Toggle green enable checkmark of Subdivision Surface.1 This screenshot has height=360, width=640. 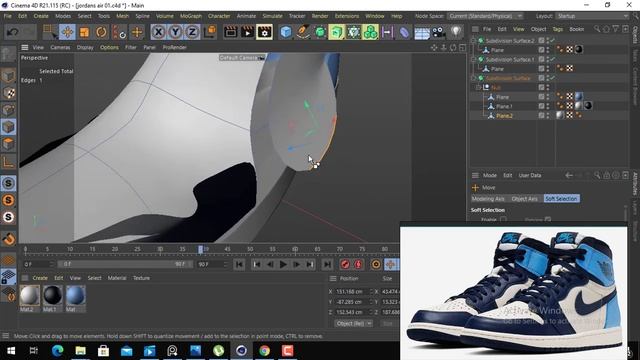click(x=552, y=59)
